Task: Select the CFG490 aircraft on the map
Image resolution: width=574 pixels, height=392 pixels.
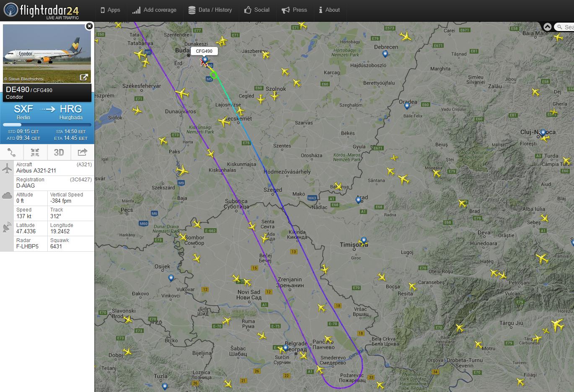Action: 204,63
